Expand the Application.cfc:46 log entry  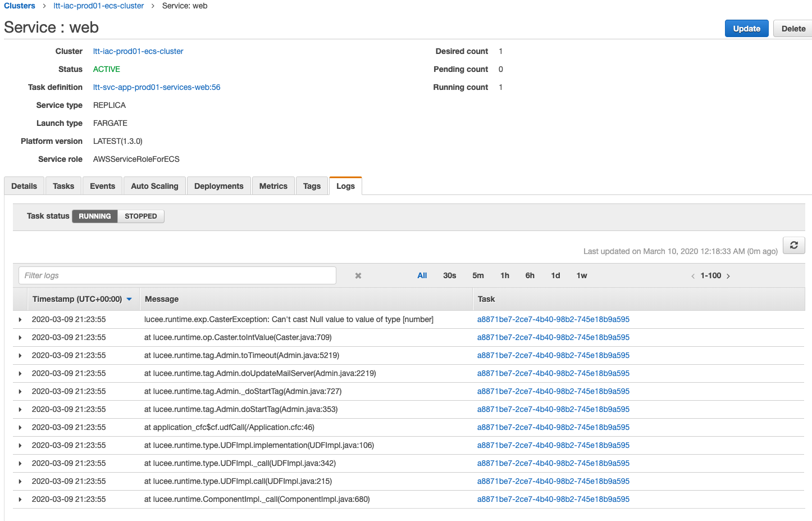[20, 428]
